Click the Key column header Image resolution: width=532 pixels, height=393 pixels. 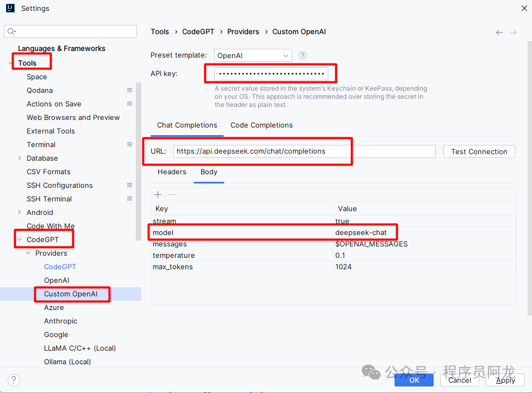click(242, 208)
